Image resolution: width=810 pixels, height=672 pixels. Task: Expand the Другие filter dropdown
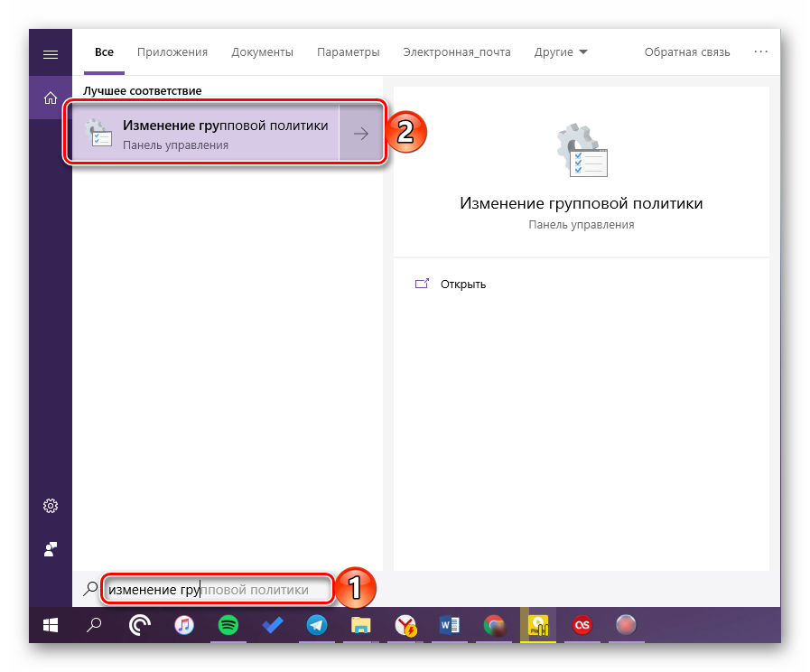561,52
